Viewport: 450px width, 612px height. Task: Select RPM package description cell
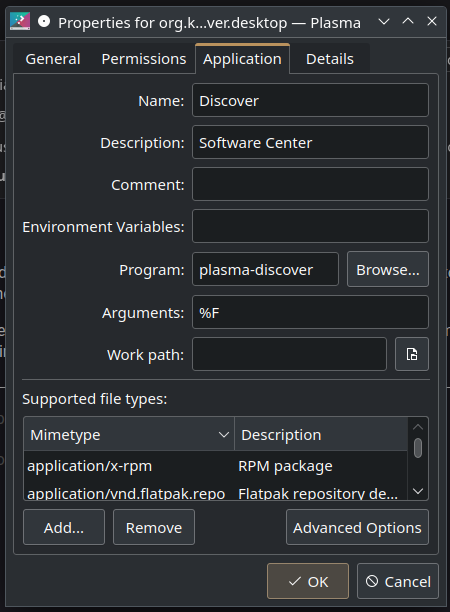tap(285, 466)
